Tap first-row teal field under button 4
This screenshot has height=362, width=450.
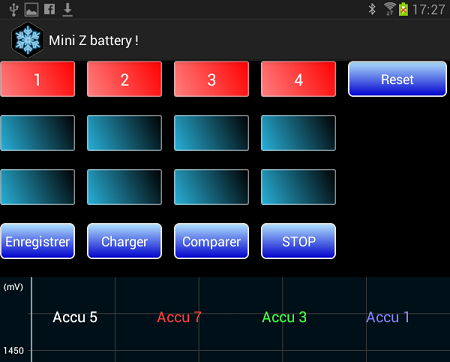coord(298,133)
